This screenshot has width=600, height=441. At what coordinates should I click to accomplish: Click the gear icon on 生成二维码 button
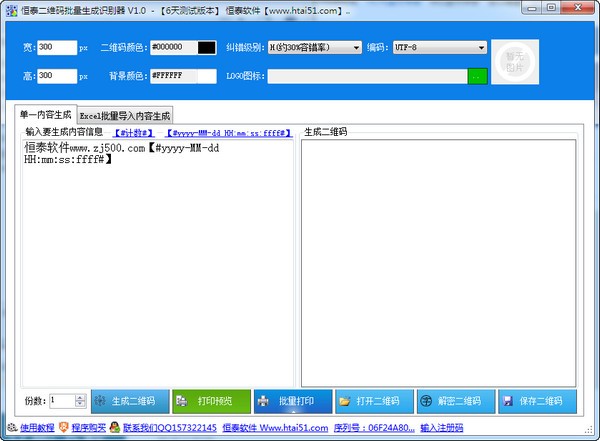pos(100,401)
